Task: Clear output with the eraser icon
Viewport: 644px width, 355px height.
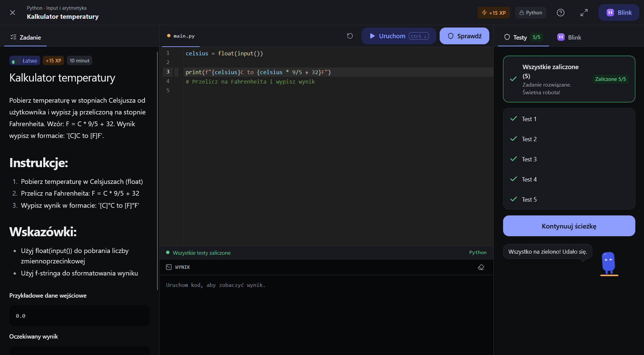Action: click(481, 267)
